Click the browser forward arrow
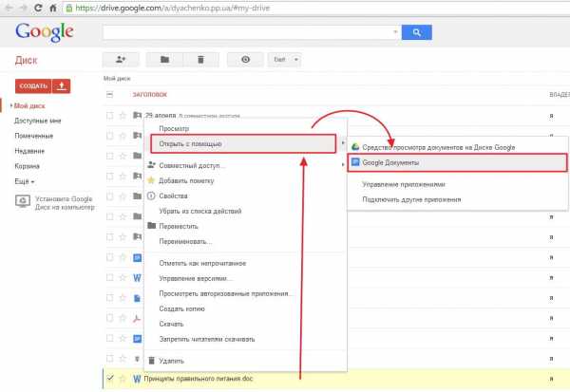The width and height of the screenshot is (570, 392). click(x=23, y=8)
